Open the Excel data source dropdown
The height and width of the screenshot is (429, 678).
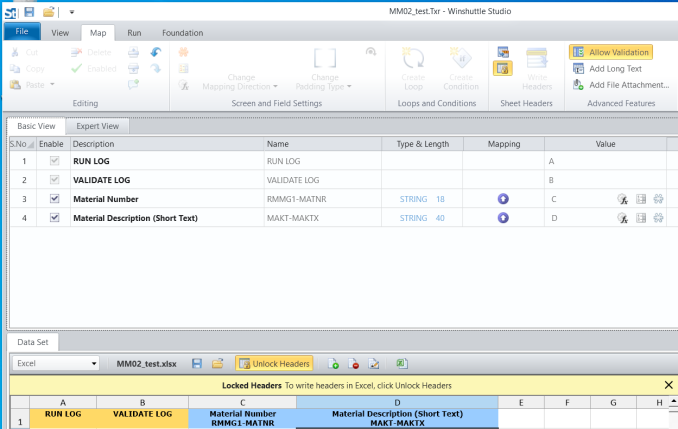93,364
